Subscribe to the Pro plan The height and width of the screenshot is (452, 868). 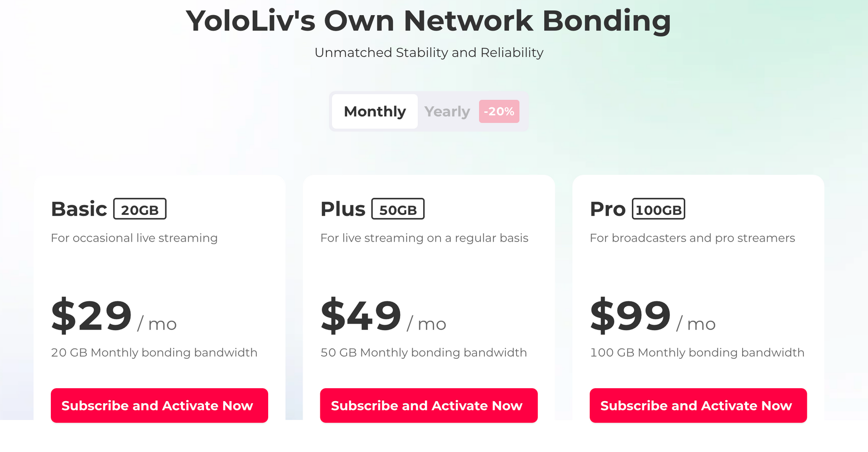coord(698,406)
